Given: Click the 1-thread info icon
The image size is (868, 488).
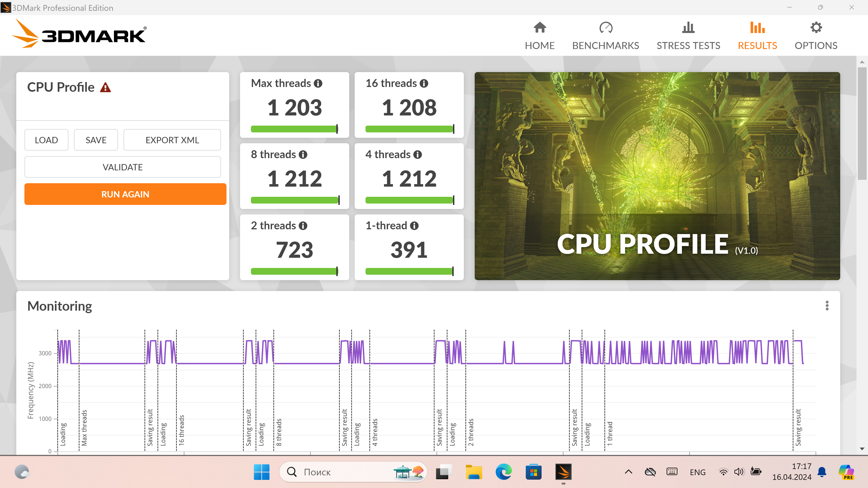Looking at the screenshot, I should pos(414,226).
